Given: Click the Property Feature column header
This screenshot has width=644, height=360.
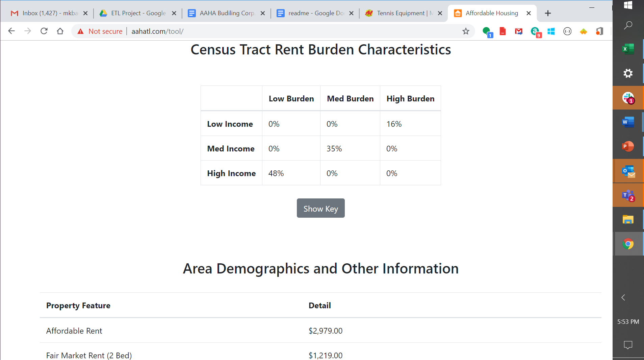Looking at the screenshot, I should (x=78, y=306).
